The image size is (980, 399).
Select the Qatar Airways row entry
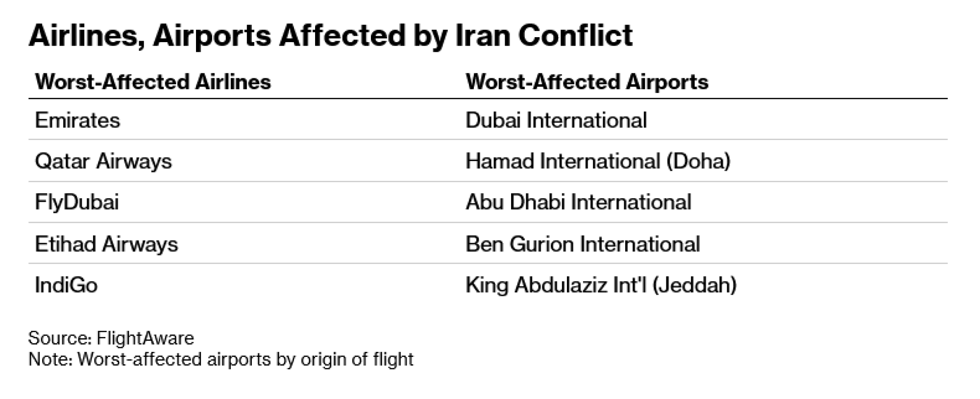[103, 162]
